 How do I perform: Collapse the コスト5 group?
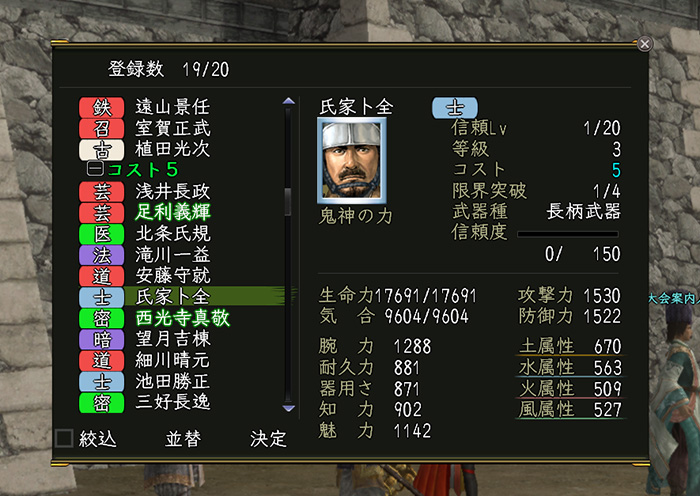pyautogui.click(x=95, y=169)
